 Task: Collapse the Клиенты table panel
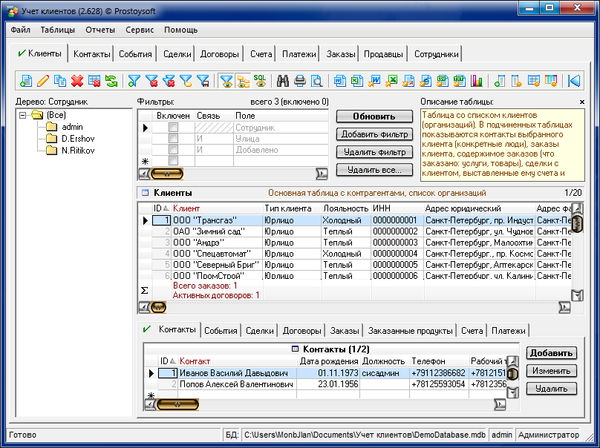click(x=144, y=192)
